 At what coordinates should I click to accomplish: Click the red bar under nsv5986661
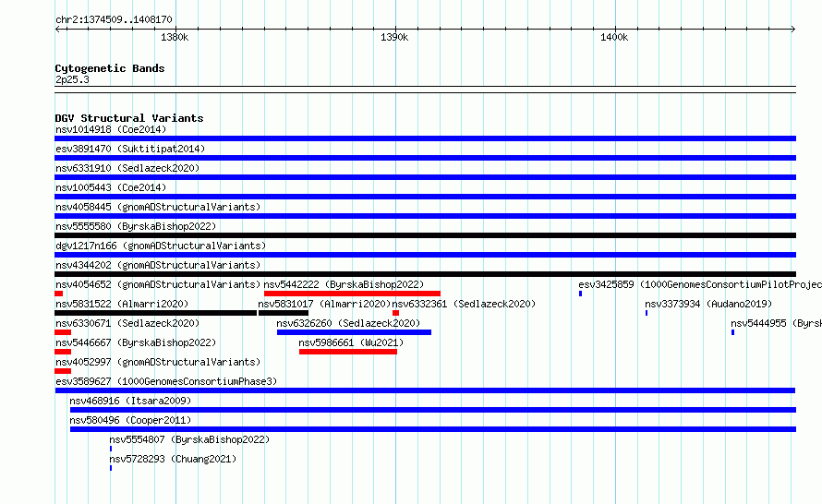348,352
